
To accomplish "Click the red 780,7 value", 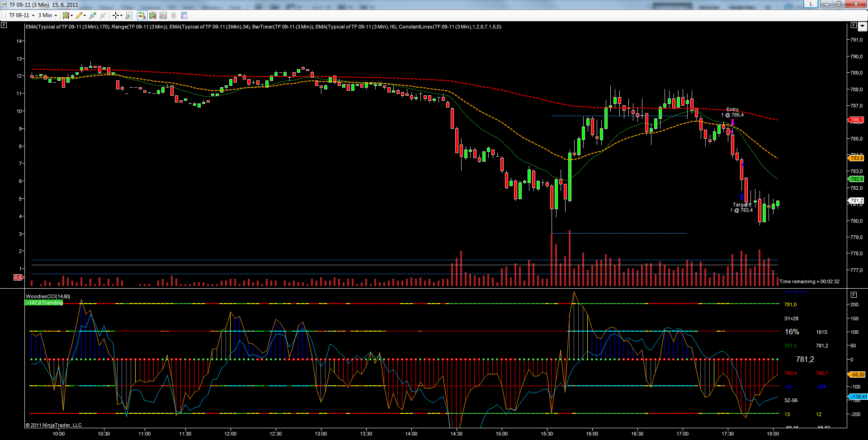I will coord(822,373).
